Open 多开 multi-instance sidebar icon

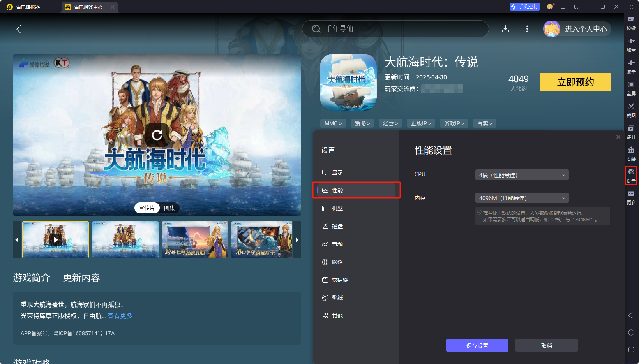click(x=631, y=132)
